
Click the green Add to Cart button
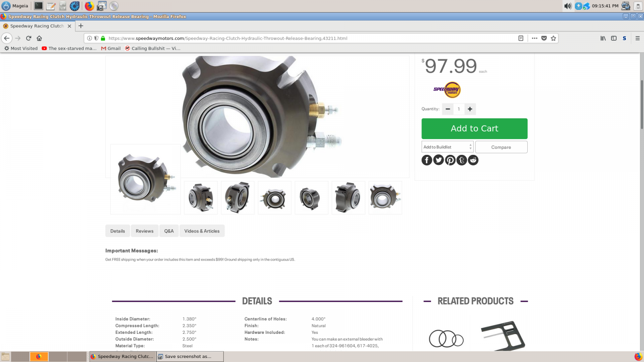tap(474, 129)
